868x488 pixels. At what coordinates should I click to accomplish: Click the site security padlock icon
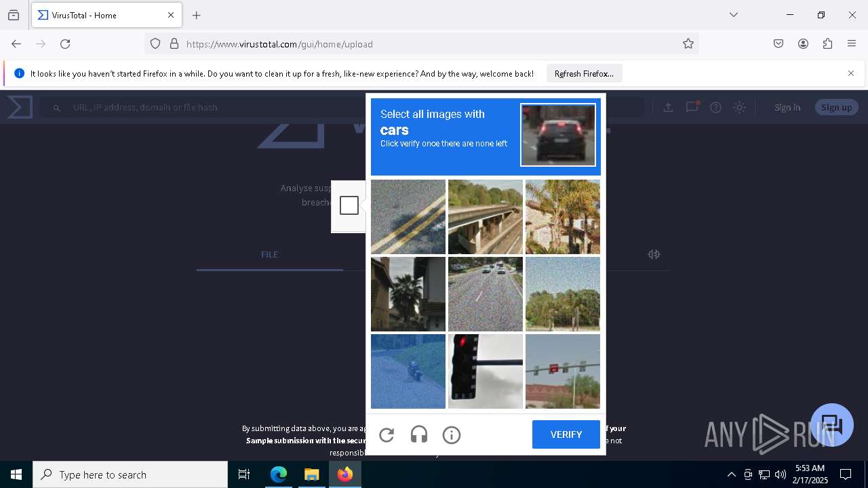(x=174, y=44)
